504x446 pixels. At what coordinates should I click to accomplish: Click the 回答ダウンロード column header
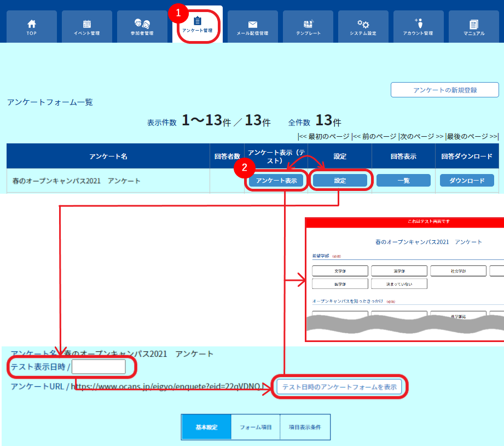pyautogui.click(x=467, y=156)
